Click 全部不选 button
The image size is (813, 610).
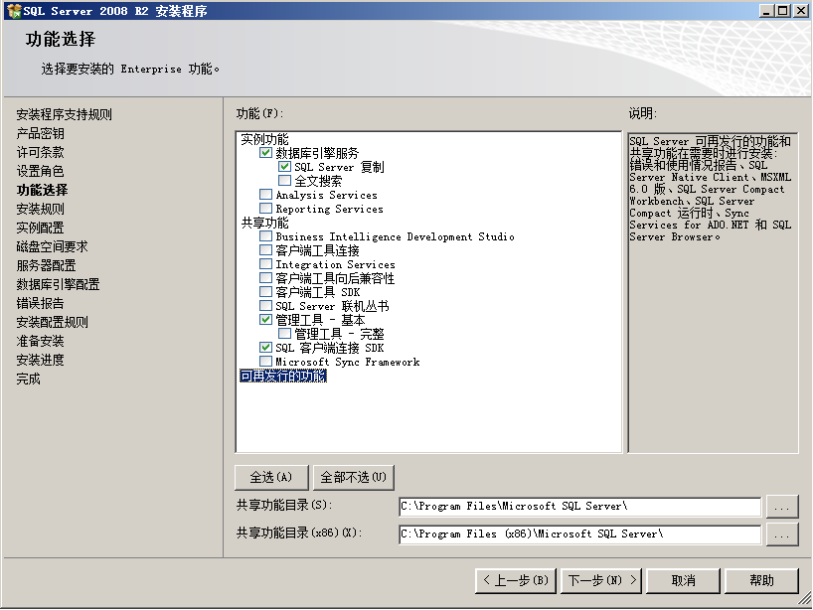[x=352, y=477]
